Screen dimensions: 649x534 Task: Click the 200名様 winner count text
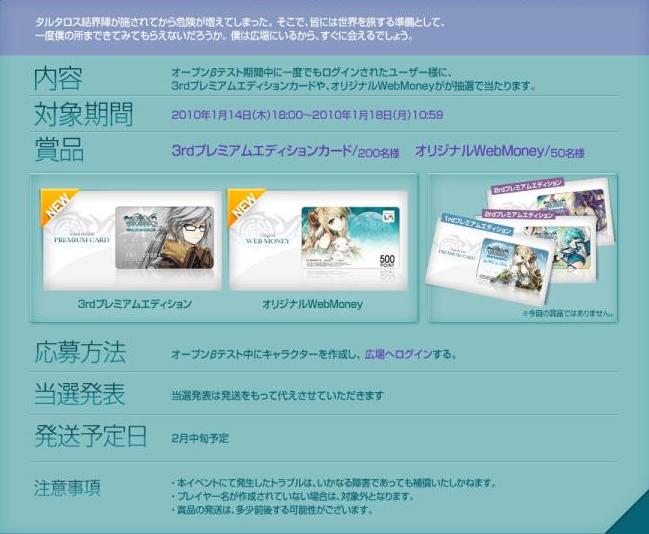pyautogui.click(x=379, y=153)
